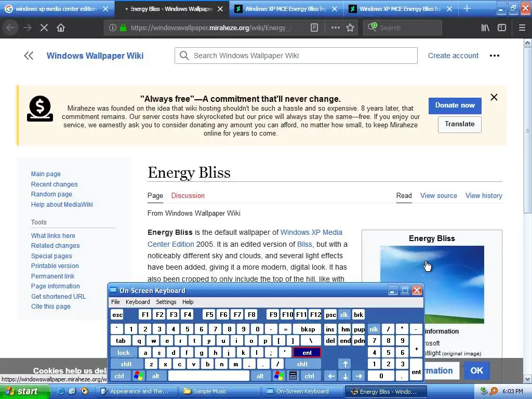Toggle the lock (caps lock) key

click(124, 353)
